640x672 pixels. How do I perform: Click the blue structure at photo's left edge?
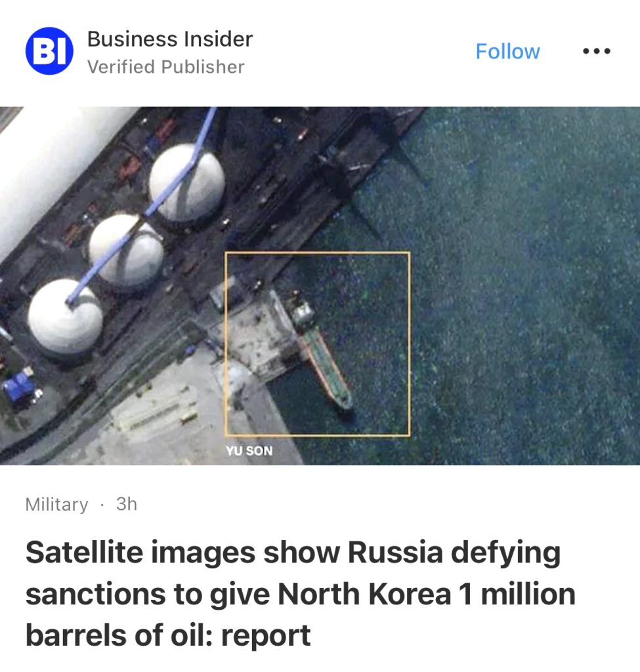19,386
